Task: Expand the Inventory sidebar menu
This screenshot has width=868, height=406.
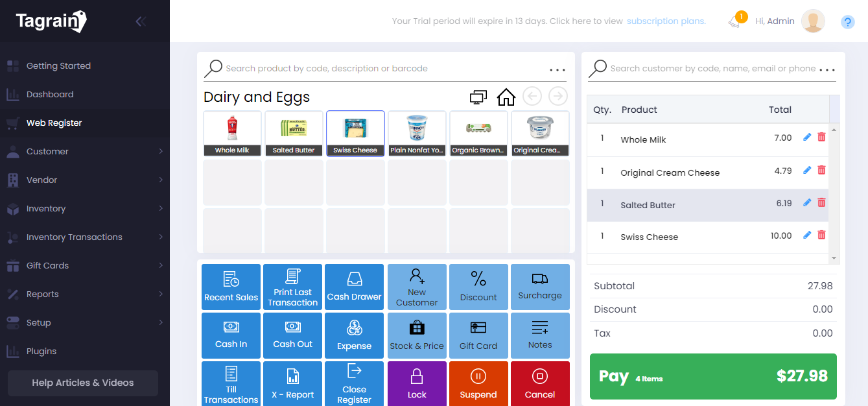Action: (x=84, y=208)
